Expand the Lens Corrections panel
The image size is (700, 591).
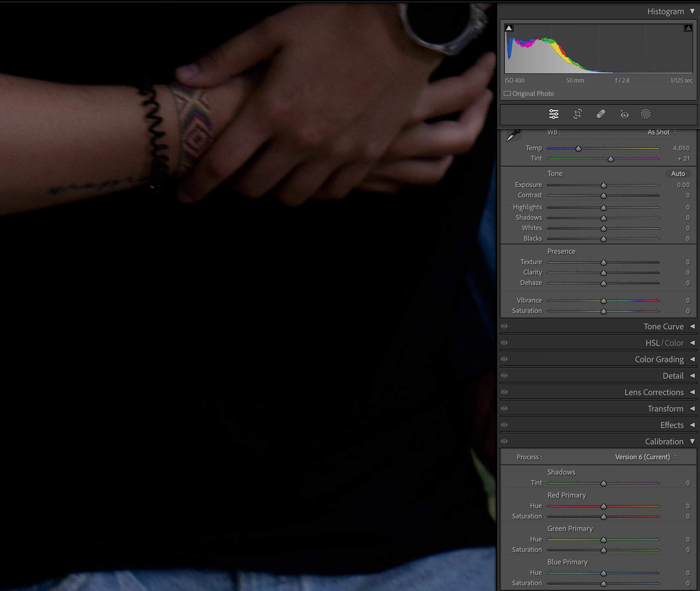tap(654, 392)
